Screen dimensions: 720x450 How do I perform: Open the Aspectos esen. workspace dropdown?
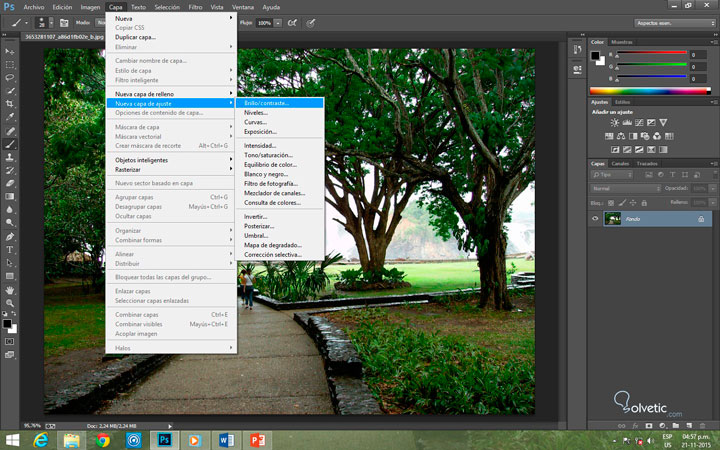675,23
